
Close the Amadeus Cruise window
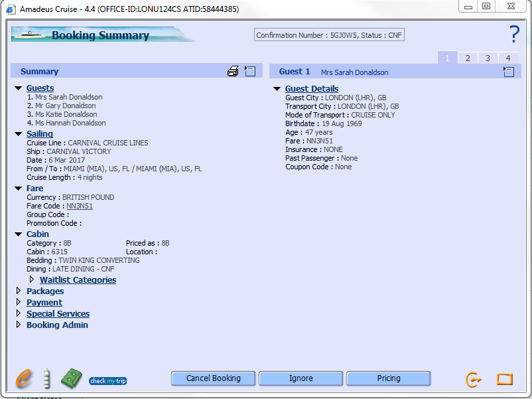point(511,7)
